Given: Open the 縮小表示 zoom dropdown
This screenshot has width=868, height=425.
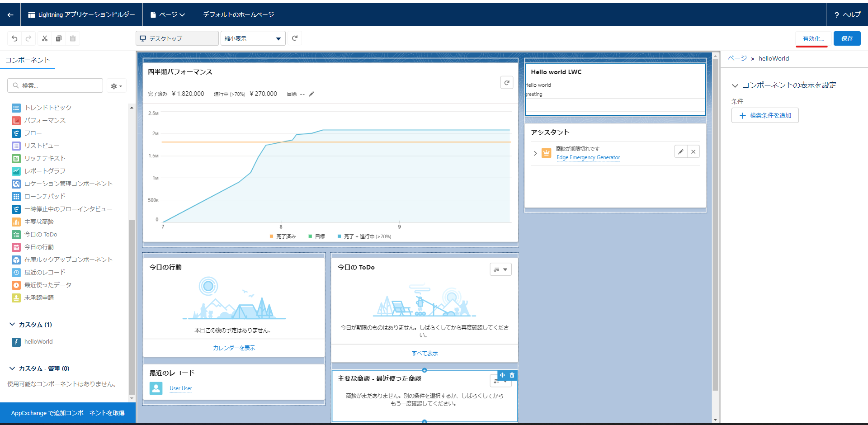Looking at the screenshot, I should pyautogui.click(x=253, y=38).
